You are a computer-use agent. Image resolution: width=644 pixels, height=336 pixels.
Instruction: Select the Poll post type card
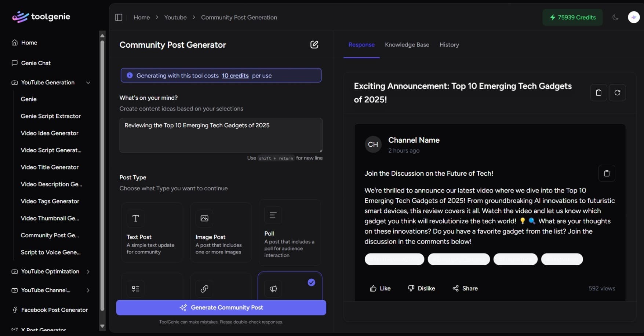click(290, 233)
